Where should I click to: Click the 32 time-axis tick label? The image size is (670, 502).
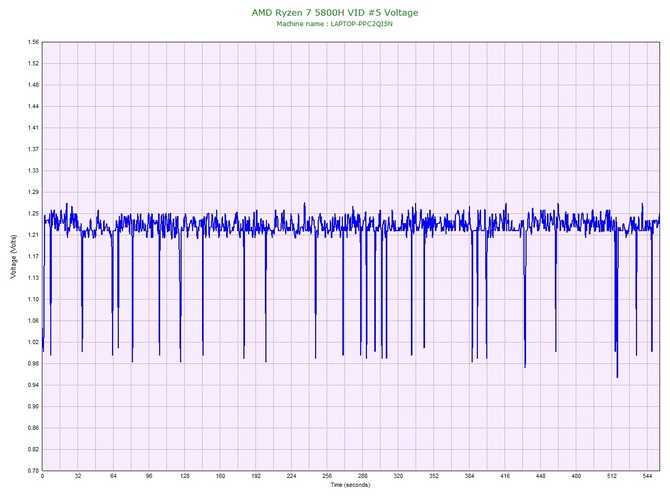pyautogui.click(x=78, y=476)
